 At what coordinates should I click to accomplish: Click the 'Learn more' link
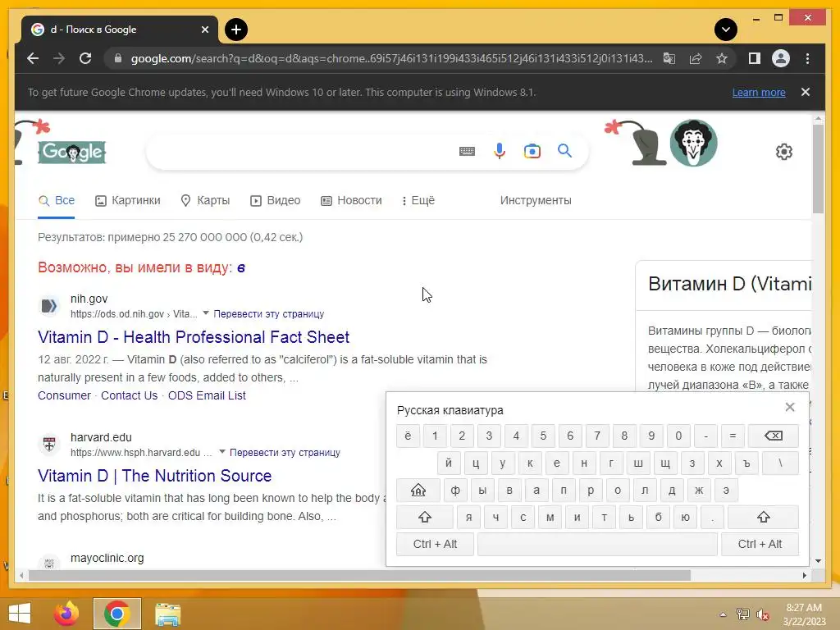click(x=759, y=92)
